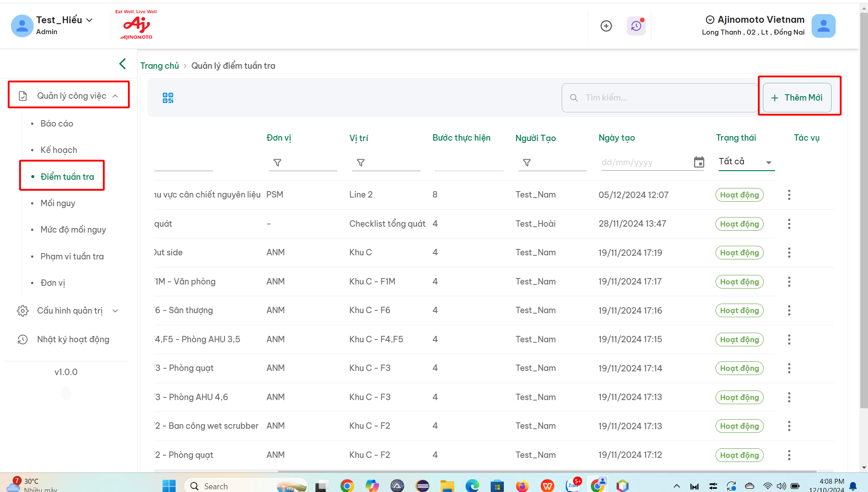Go to Trang chủ breadcrumb link

[159, 66]
